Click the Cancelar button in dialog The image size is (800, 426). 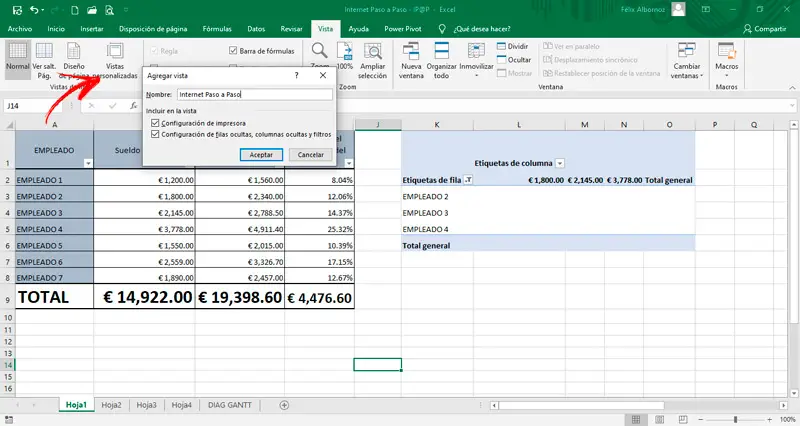tap(310, 155)
